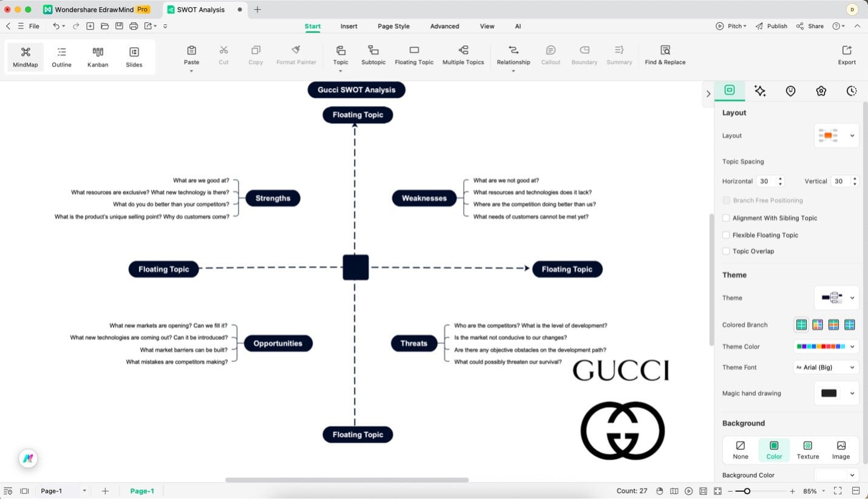This screenshot has height=501, width=868.
Task: Enable Flexible Floating Topic checkbox
Action: [x=726, y=235]
